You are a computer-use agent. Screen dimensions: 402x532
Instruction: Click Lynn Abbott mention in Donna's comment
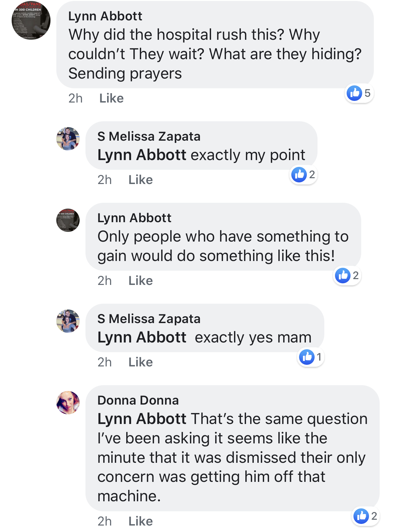[142, 419]
